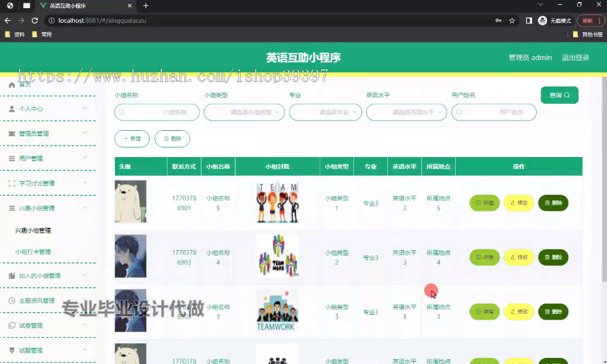Click the 学习讨论管理 sidebar icon

[11, 183]
